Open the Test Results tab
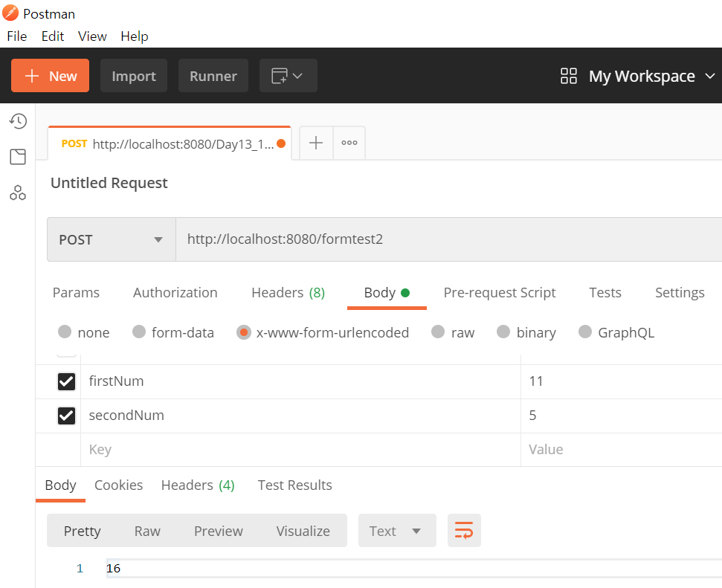Viewport: 722px width, 588px height. tap(294, 485)
